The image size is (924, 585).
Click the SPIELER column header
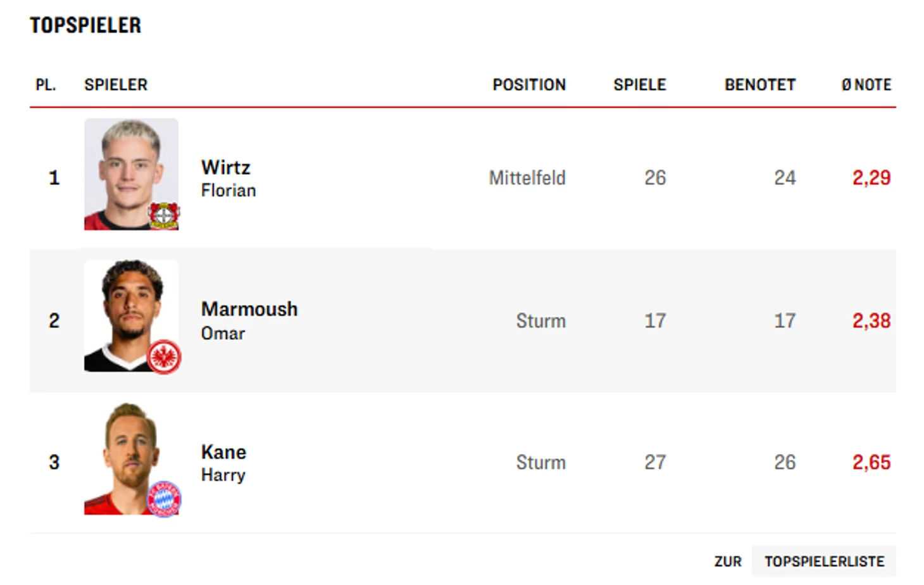click(116, 85)
